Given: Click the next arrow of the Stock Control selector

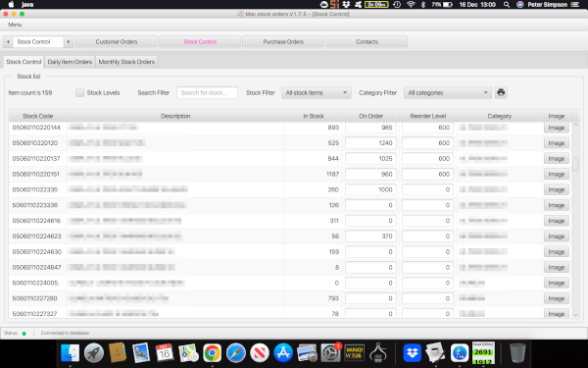Looking at the screenshot, I should click(69, 41).
